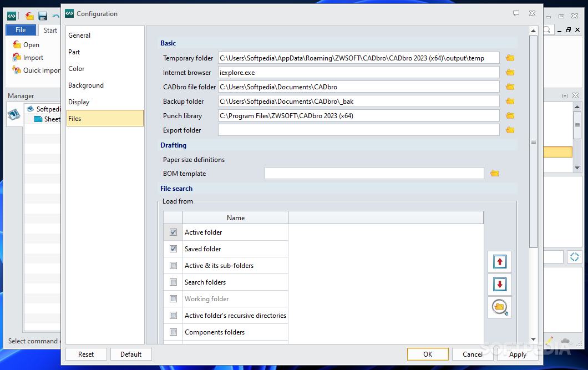
Task: Browse for the Internet browser executable
Action: [510, 72]
